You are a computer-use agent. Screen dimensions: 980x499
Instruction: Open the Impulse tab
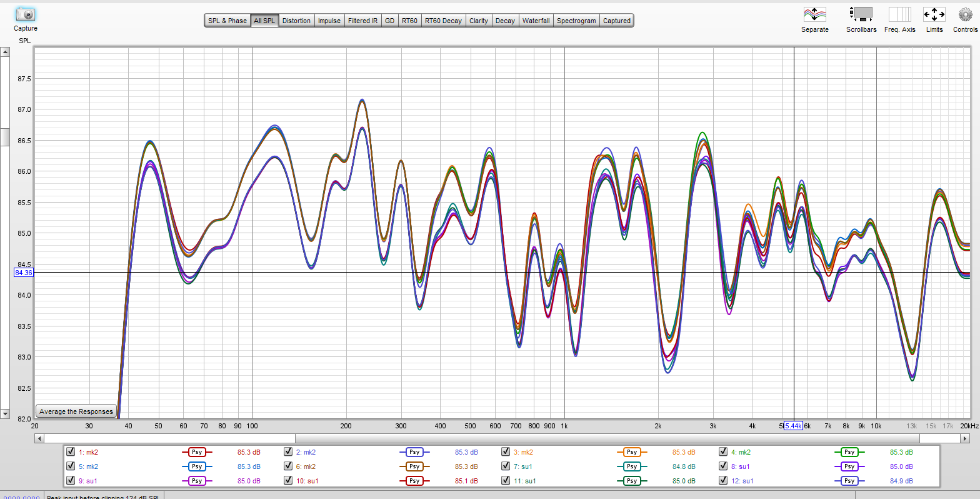point(329,21)
